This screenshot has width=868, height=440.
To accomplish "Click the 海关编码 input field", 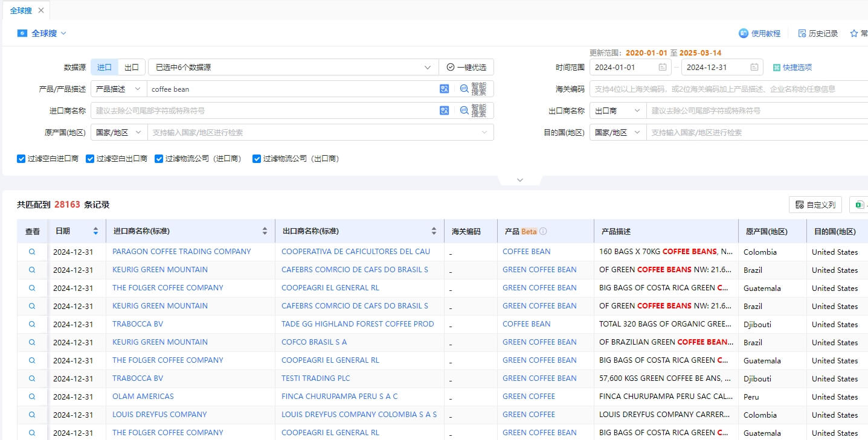I will (728, 89).
